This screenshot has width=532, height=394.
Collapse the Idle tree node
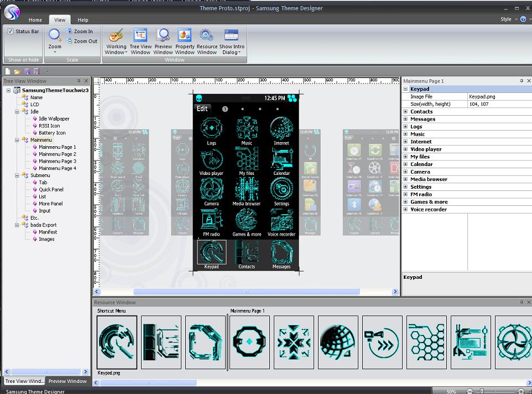17,112
